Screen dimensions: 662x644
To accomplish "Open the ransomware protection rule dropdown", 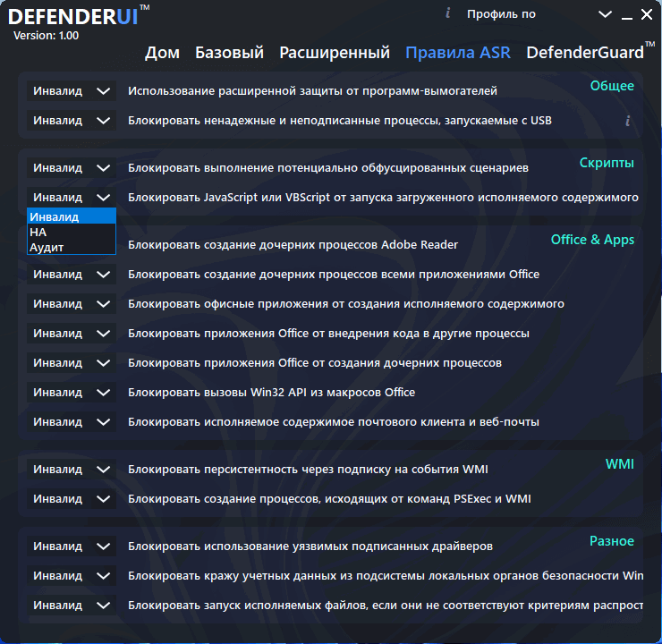I will point(72,91).
